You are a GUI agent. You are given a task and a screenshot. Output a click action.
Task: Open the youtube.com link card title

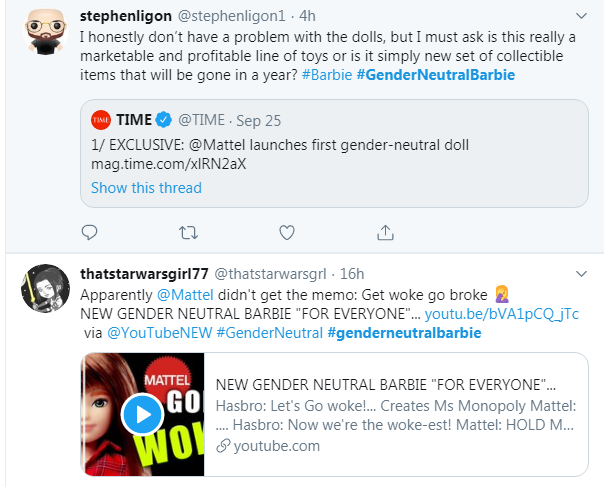pos(386,385)
